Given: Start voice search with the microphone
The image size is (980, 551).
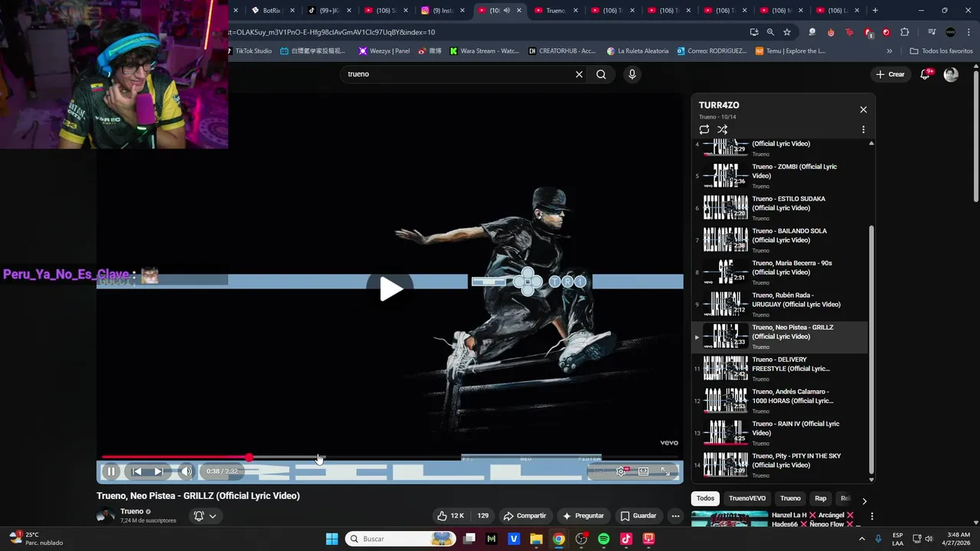Looking at the screenshot, I should coord(632,74).
